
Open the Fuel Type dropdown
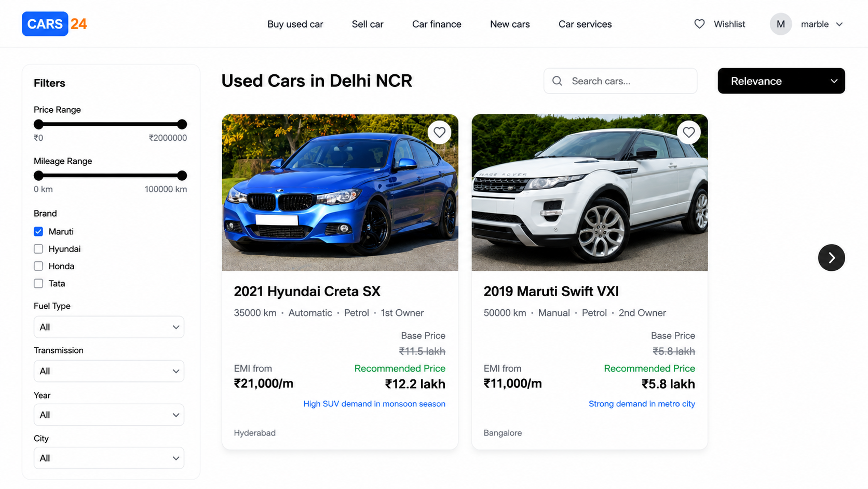click(x=109, y=327)
